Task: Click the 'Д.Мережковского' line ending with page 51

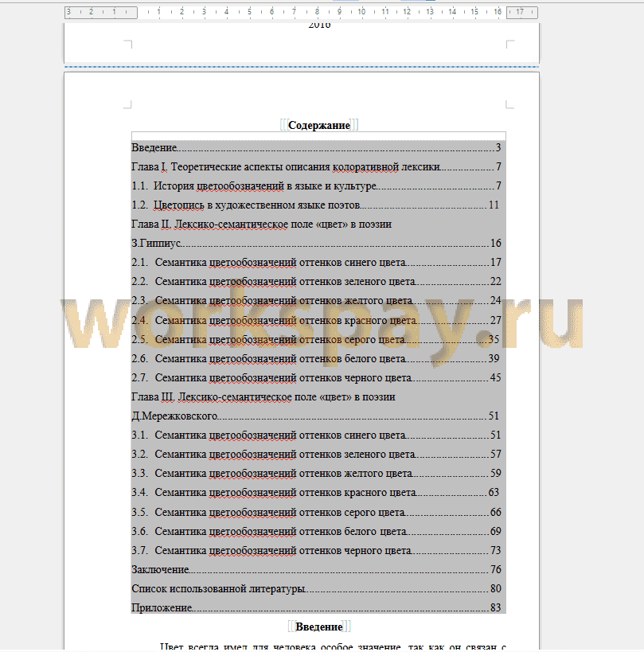Action: 315,416
